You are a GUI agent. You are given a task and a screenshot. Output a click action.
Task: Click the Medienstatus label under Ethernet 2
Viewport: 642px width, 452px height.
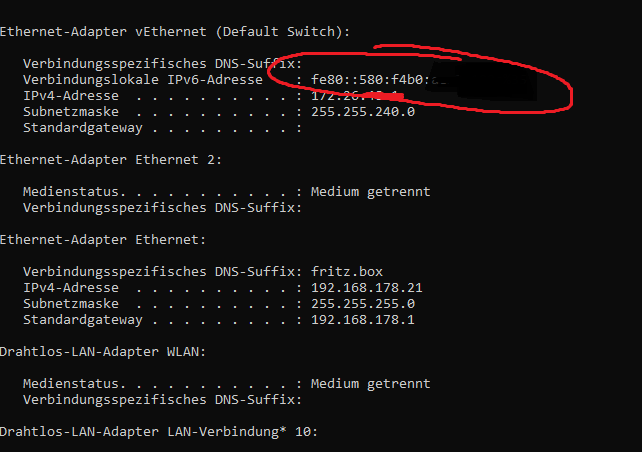[74, 192]
